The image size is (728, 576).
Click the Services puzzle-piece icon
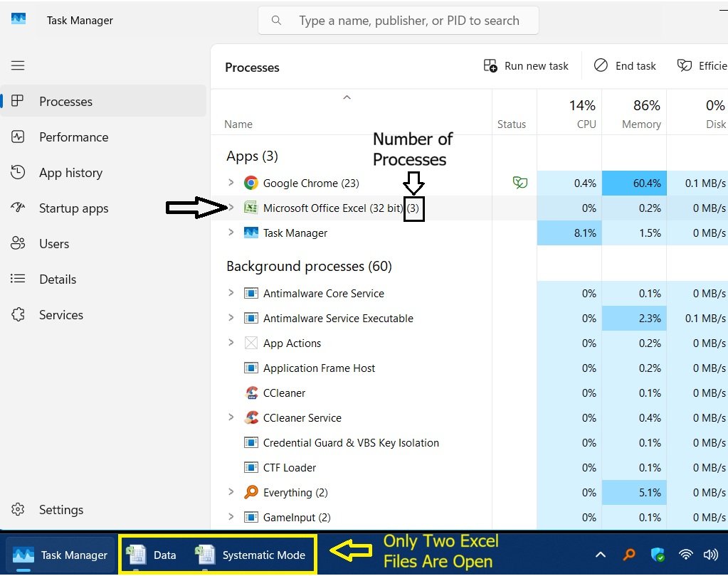coord(18,314)
